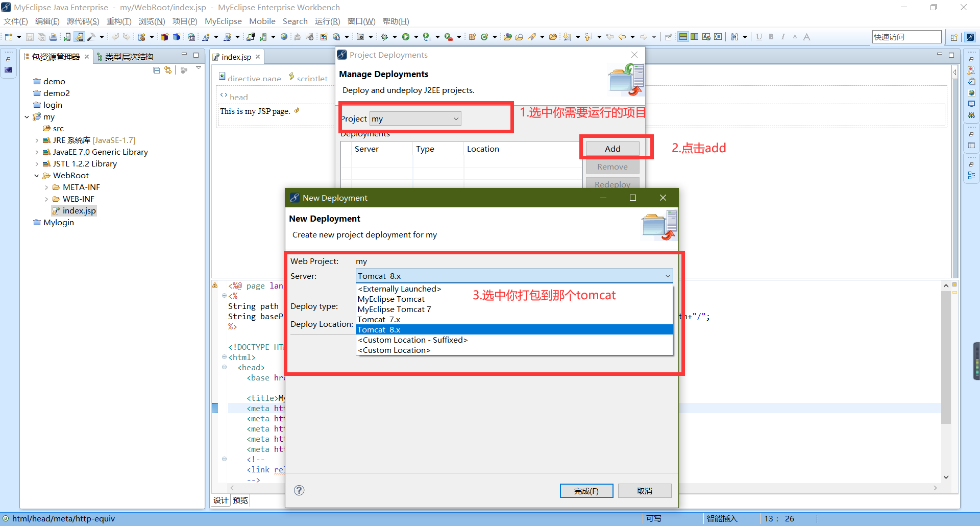Select the index.jsp editor tab
The width and height of the screenshot is (980, 526).
tap(236, 57)
